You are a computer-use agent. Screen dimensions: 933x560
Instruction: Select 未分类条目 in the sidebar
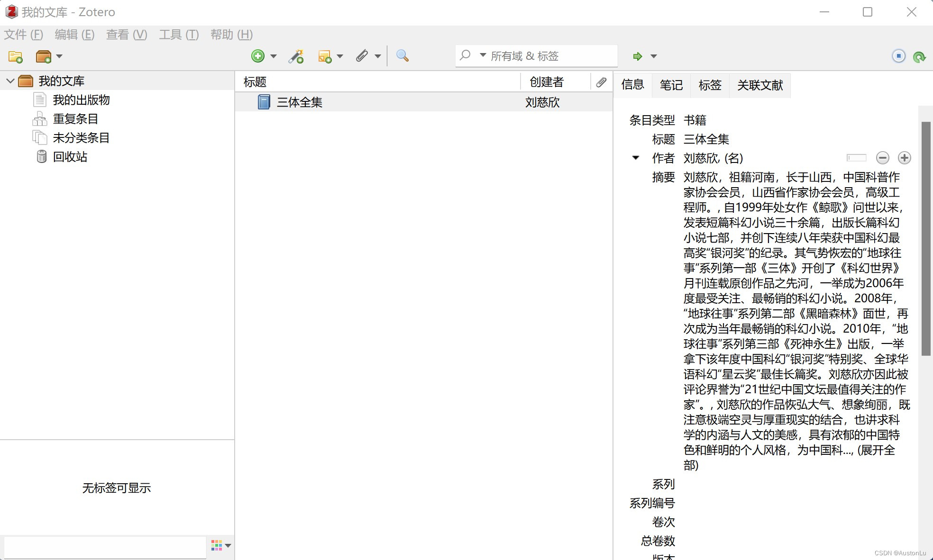click(x=81, y=138)
